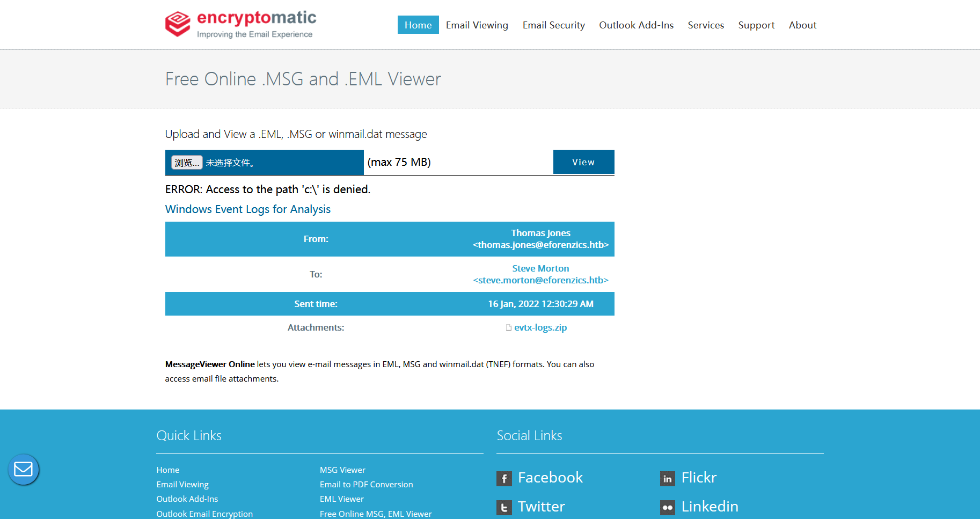Open the Email to PDF Conversion link
Image resolution: width=980 pixels, height=519 pixels.
point(367,484)
